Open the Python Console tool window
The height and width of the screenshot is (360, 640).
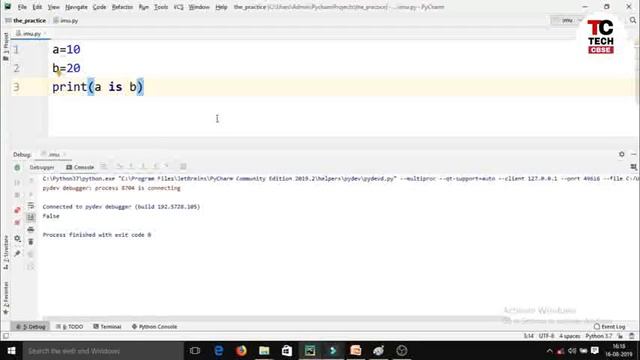click(155, 327)
